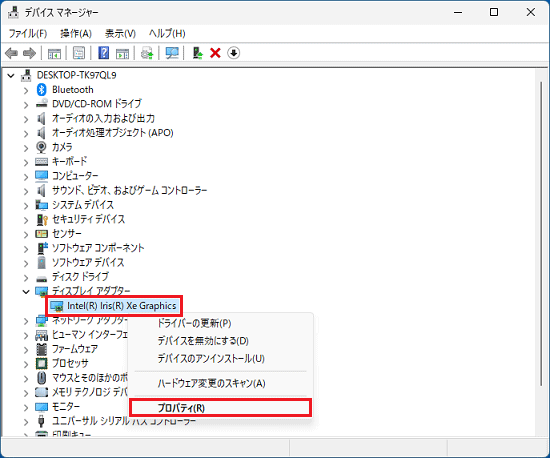
Task: Click the Intel Iris Xe Graphics adapter icon
Action: coord(56,306)
